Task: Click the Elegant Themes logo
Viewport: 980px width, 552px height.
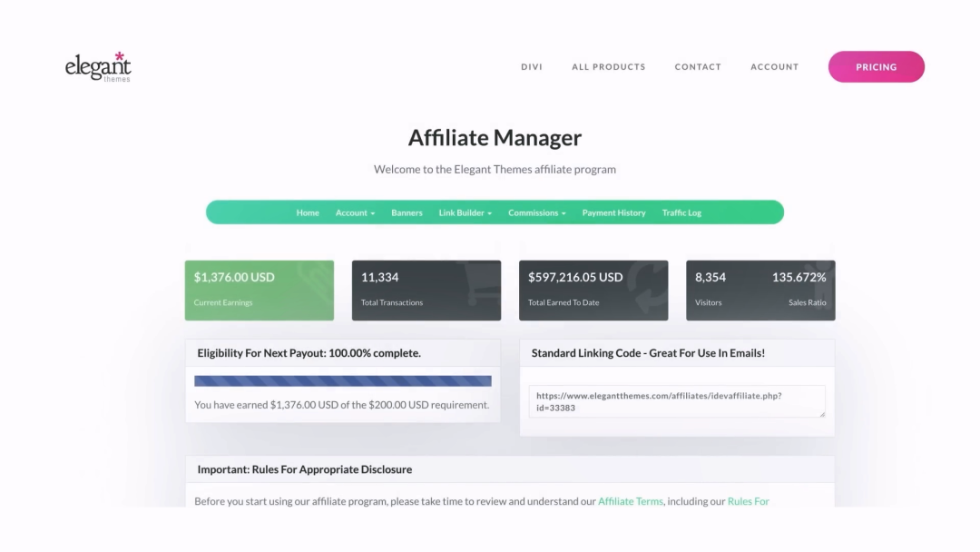Action: (x=98, y=67)
